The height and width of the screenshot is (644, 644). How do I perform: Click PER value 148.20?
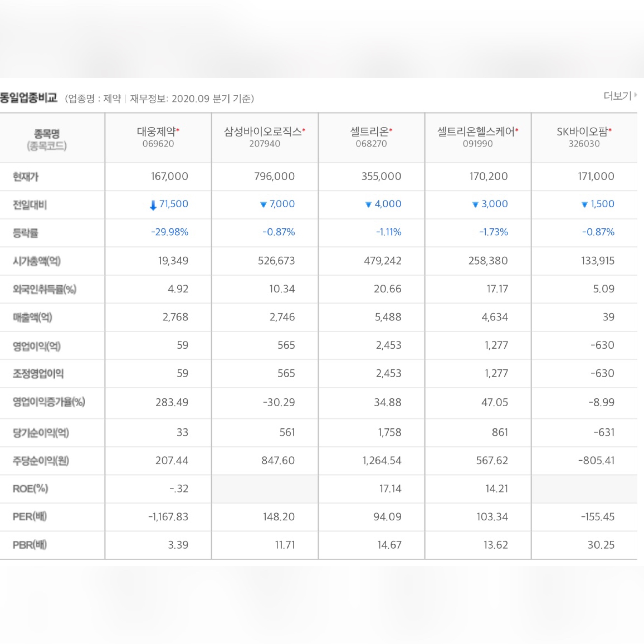(279, 517)
